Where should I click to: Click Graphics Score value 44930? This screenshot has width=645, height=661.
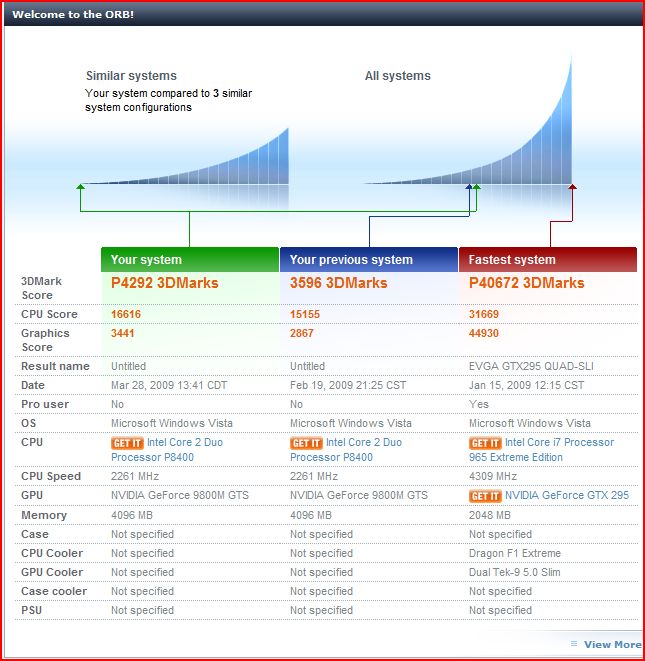tap(484, 333)
